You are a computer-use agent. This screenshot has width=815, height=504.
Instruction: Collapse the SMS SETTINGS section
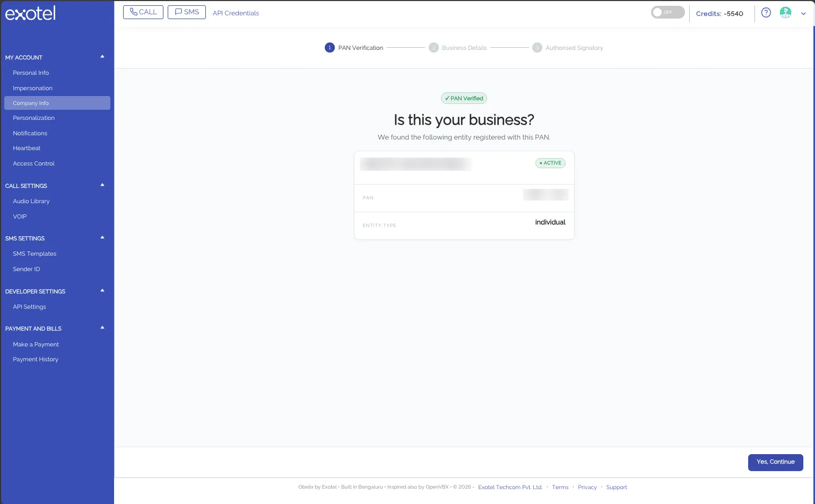[x=102, y=237]
